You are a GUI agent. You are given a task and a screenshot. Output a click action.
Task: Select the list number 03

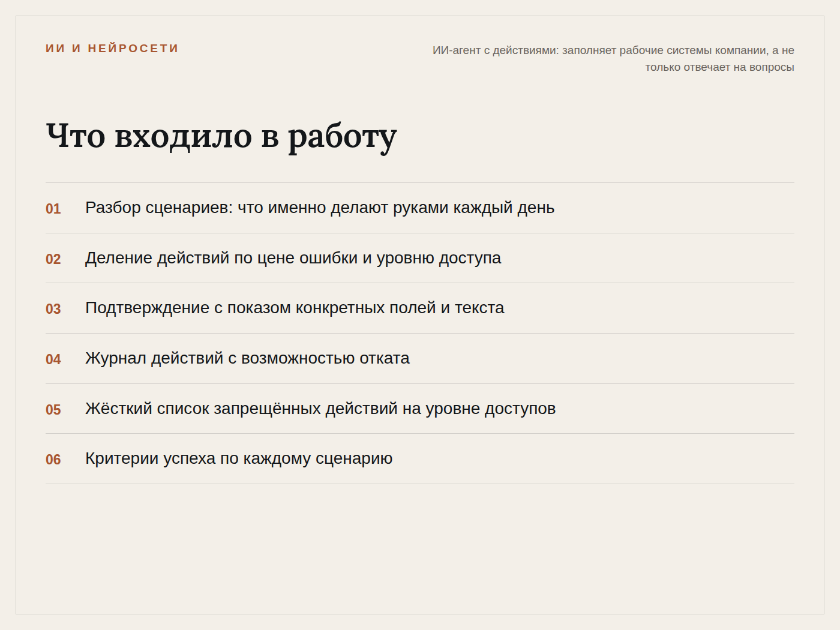pos(53,309)
